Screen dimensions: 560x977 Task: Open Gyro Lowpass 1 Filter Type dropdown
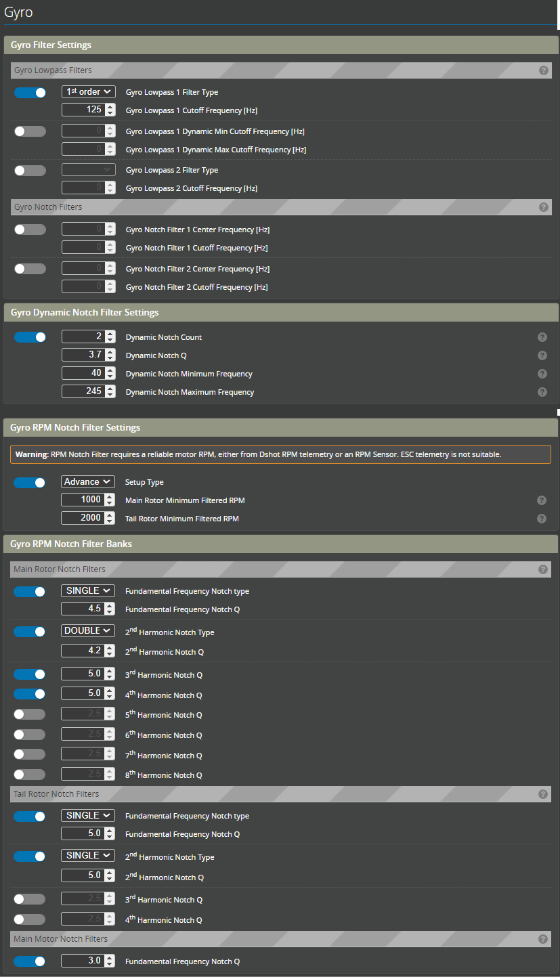pos(88,91)
